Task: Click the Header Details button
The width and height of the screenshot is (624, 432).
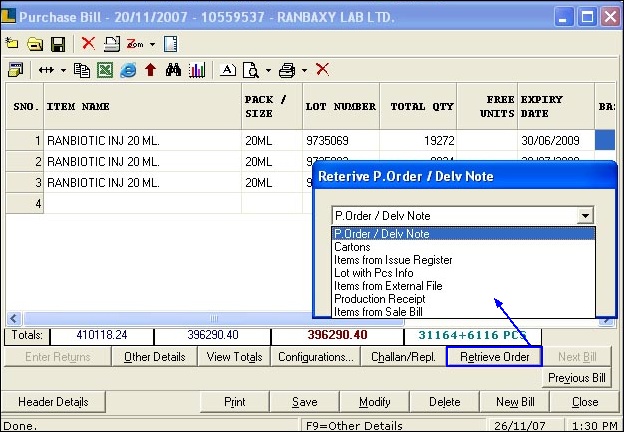Action: point(53,402)
